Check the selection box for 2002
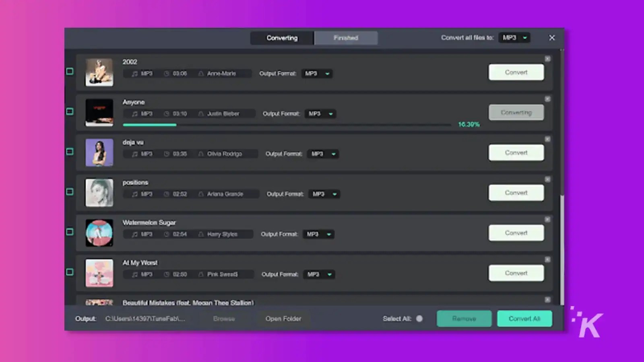 point(70,71)
